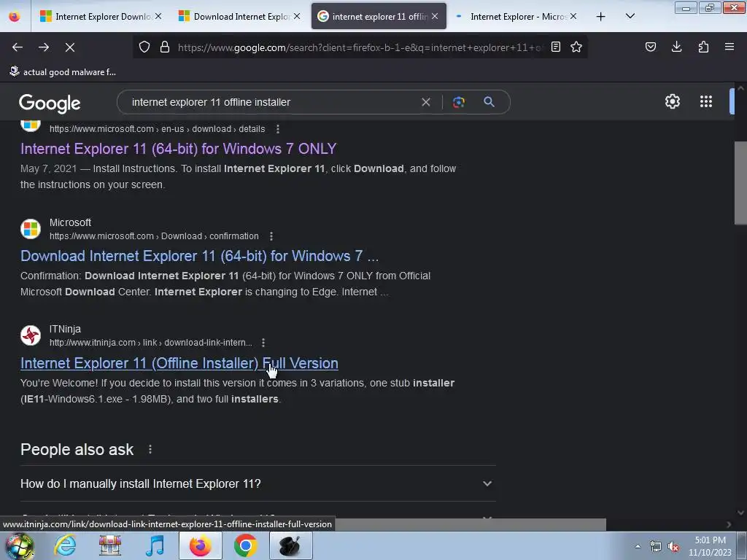Clear the Google search query
This screenshot has width=747, height=560.
click(426, 102)
